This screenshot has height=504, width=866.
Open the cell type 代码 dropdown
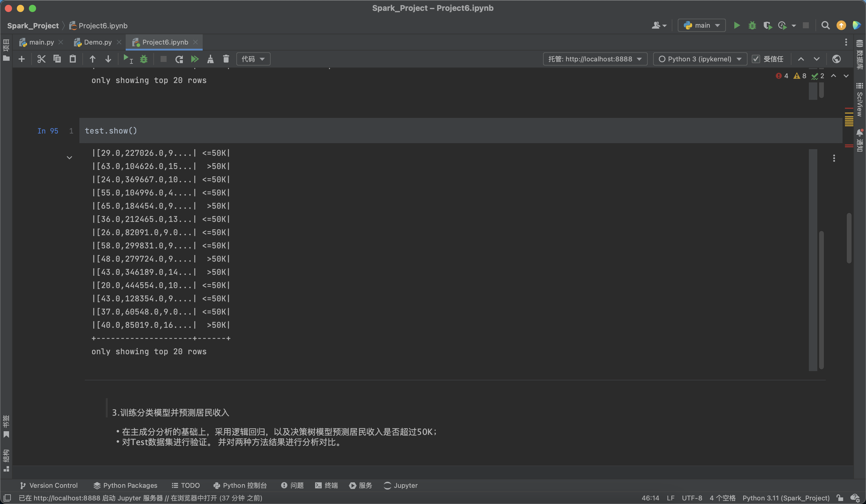point(253,59)
